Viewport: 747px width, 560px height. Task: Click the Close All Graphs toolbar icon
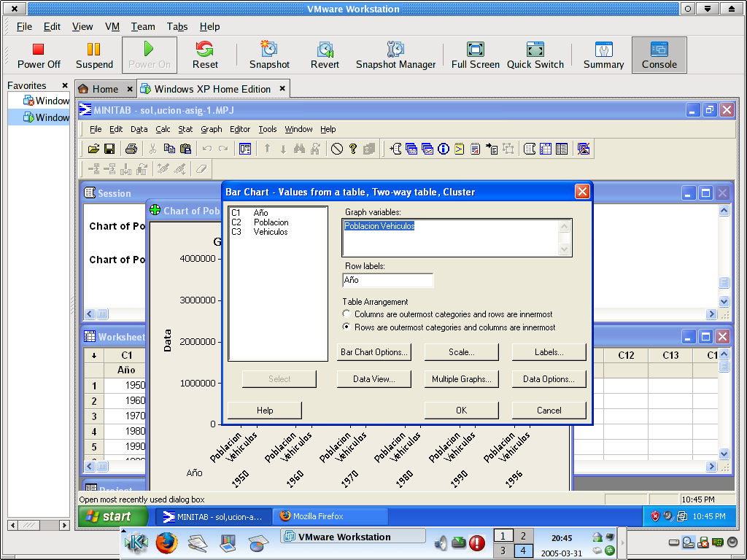point(584,149)
